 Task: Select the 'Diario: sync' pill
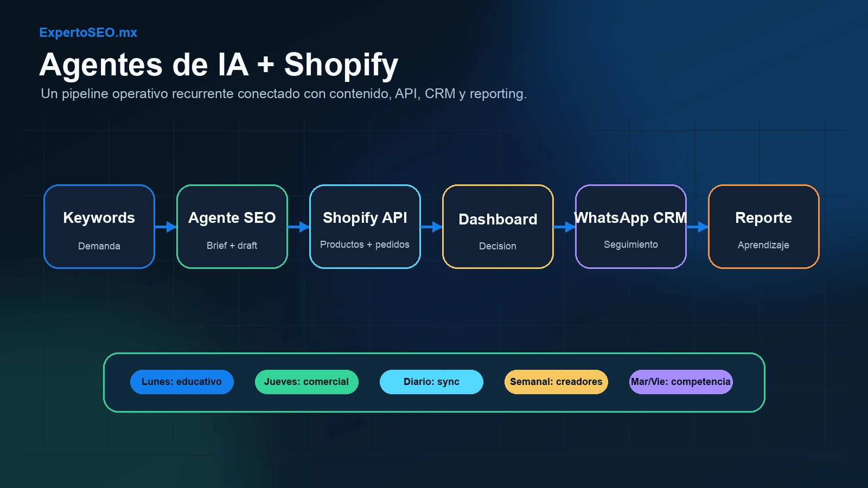(x=431, y=382)
